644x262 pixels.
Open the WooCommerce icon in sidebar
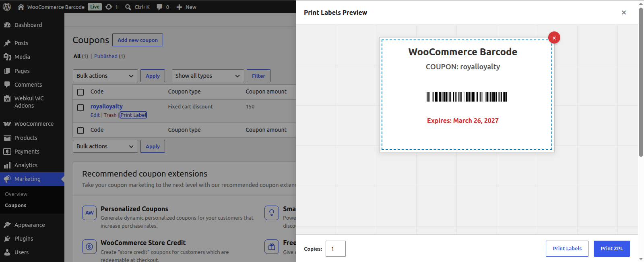7,124
